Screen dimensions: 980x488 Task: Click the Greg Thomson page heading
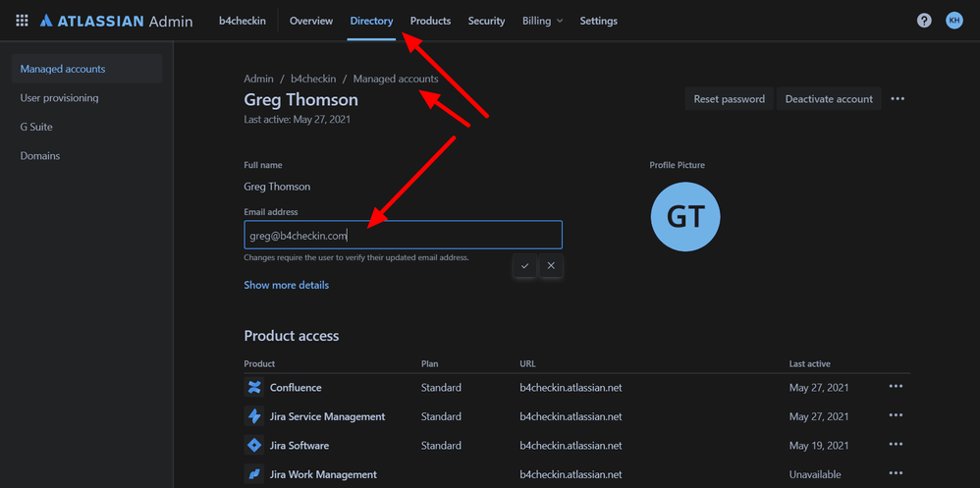(301, 100)
